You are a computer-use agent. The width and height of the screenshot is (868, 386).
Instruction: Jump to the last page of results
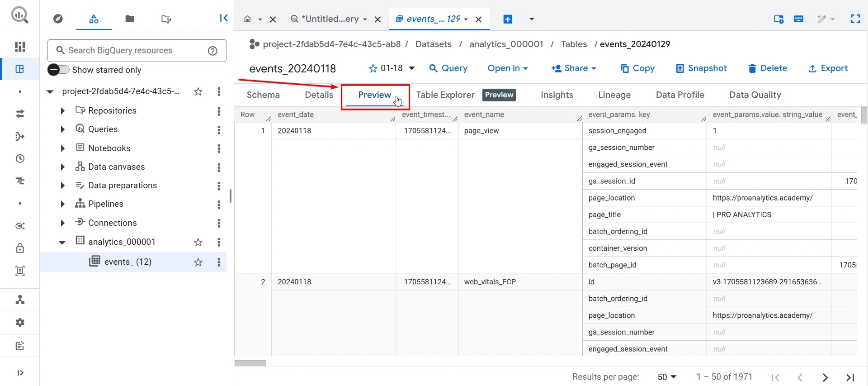[x=850, y=377]
